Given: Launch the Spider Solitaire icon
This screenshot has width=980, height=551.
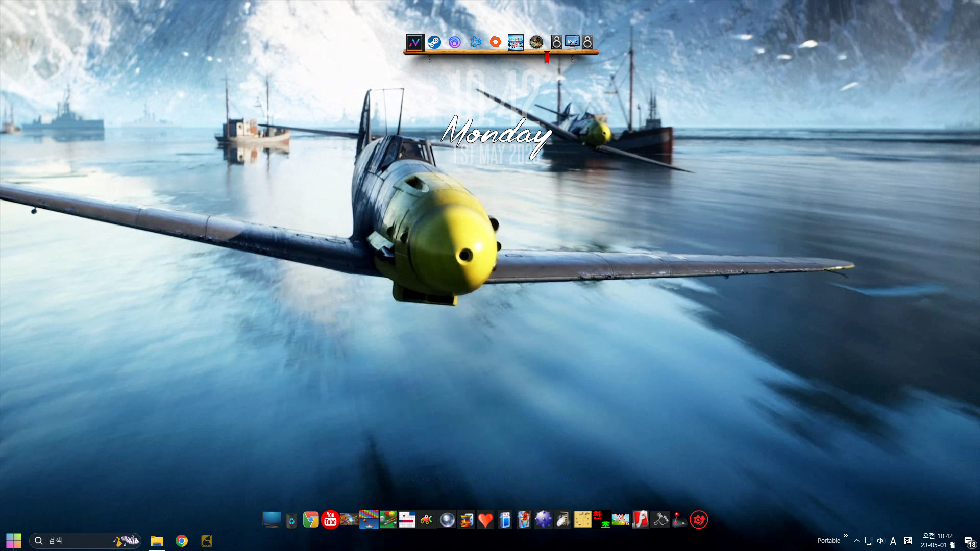Looking at the screenshot, I should (x=524, y=520).
